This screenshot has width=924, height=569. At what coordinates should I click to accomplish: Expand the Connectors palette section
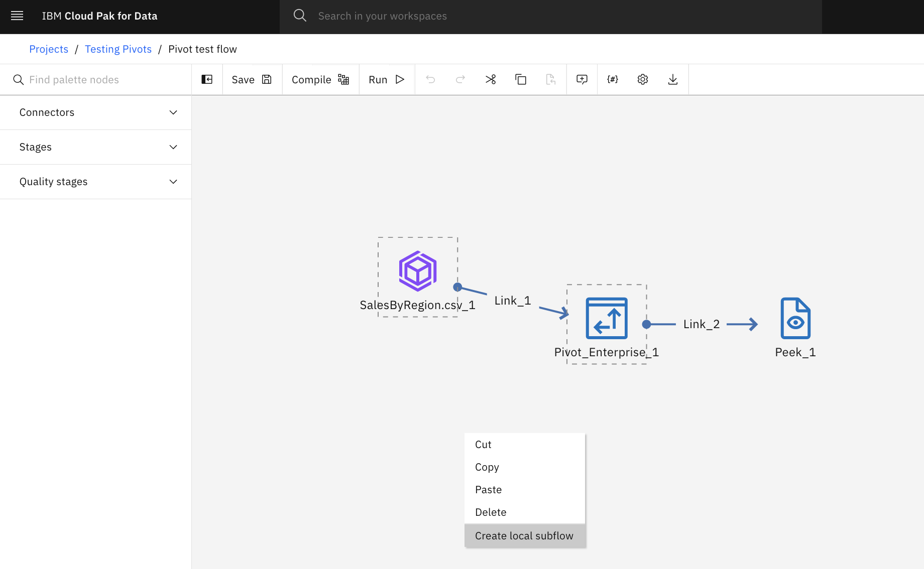click(95, 112)
